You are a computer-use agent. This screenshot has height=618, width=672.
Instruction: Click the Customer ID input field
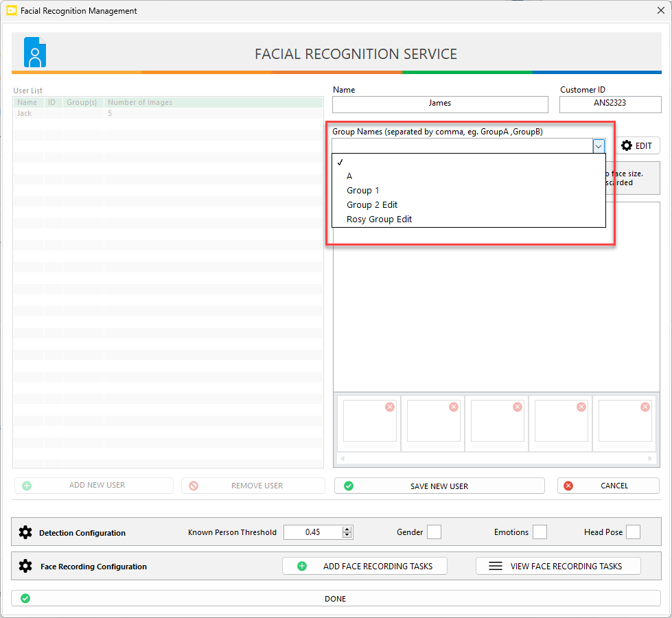pos(610,104)
